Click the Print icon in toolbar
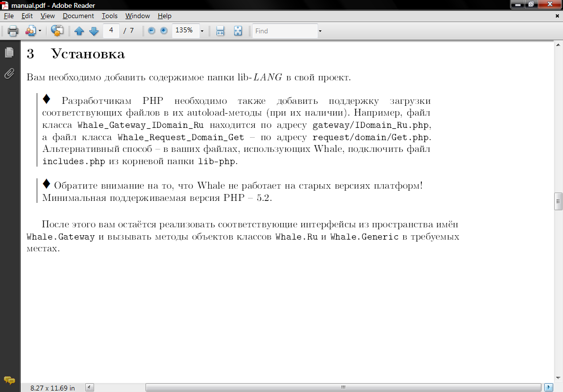This screenshot has width=563, height=392. point(13,31)
